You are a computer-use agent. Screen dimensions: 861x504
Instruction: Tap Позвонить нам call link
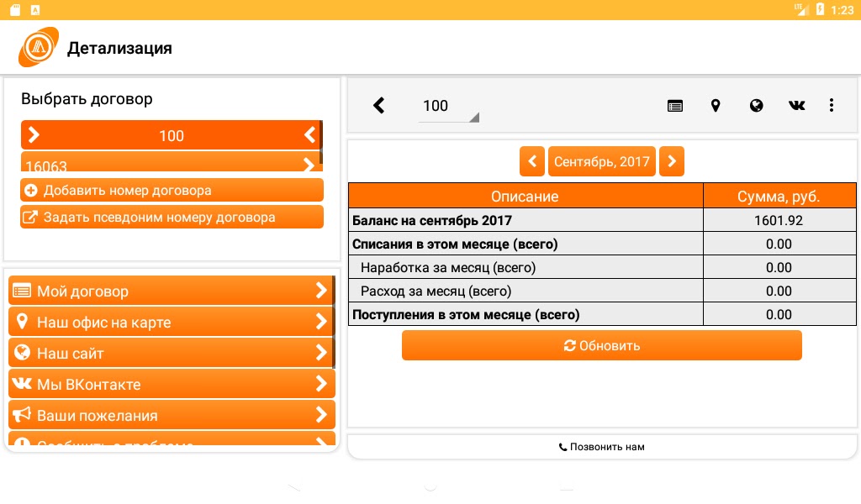(x=602, y=447)
